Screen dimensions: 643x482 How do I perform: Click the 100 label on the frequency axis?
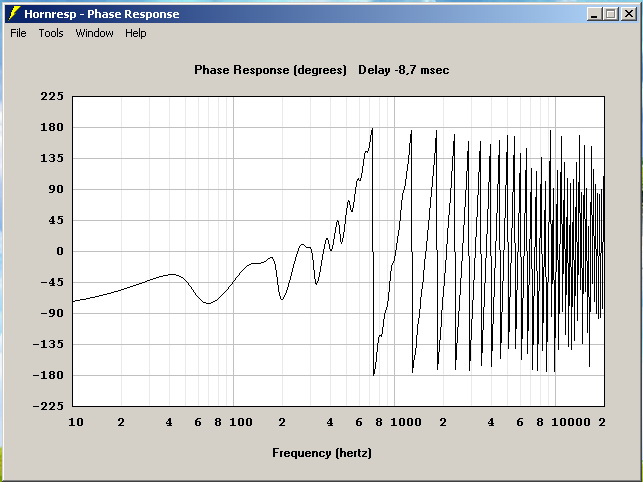(x=241, y=422)
